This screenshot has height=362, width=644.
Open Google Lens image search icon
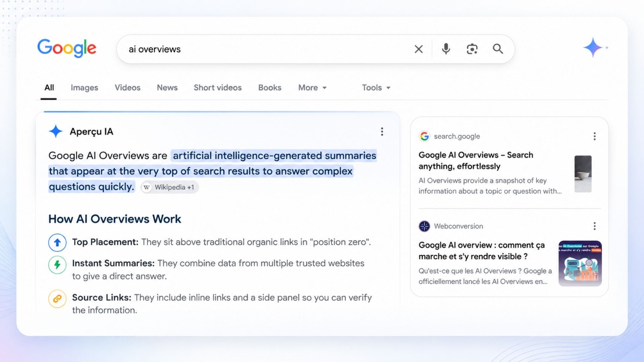click(x=472, y=49)
